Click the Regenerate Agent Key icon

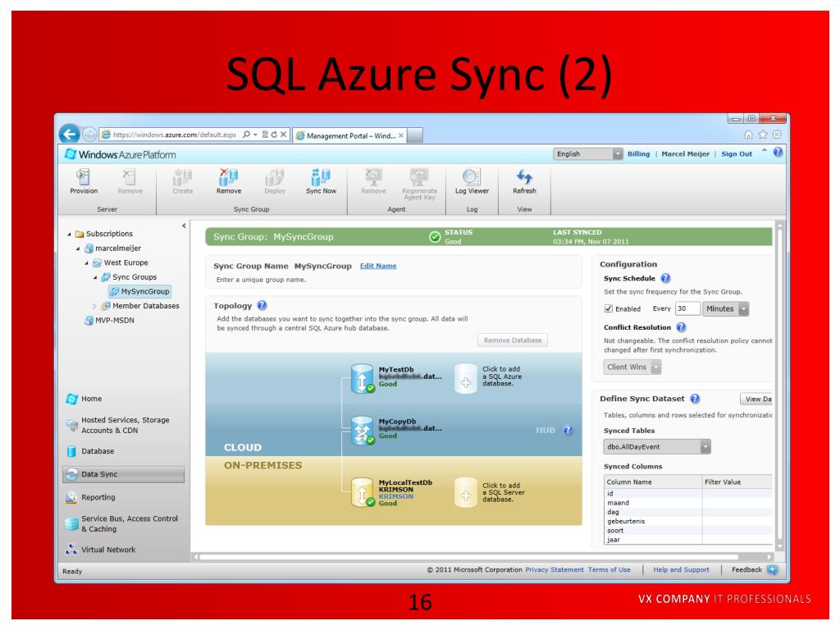[419, 176]
